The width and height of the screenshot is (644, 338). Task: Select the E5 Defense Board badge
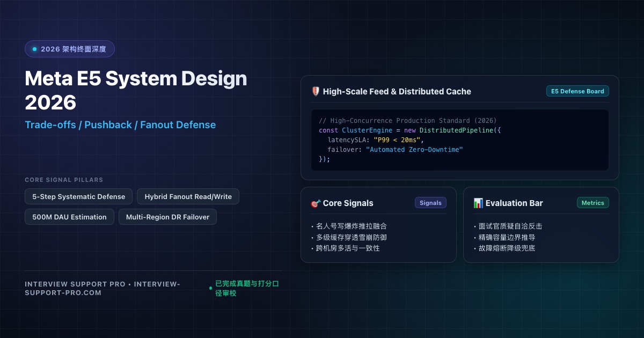(577, 91)
